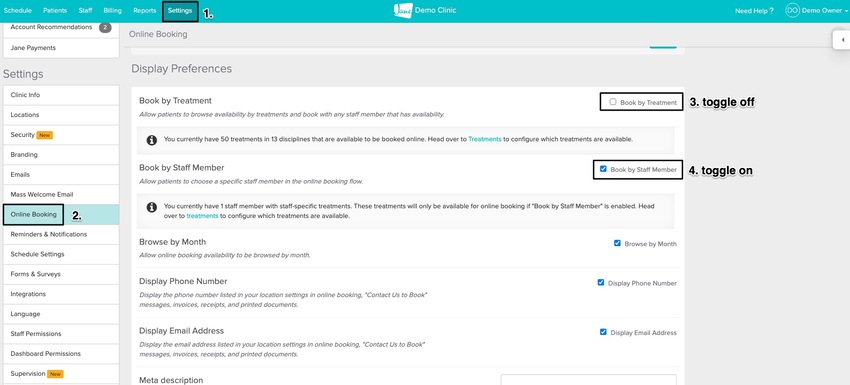Open the Staff tab
The width and height of the screenshot is (850, 385).
click(x=85, y=10)
